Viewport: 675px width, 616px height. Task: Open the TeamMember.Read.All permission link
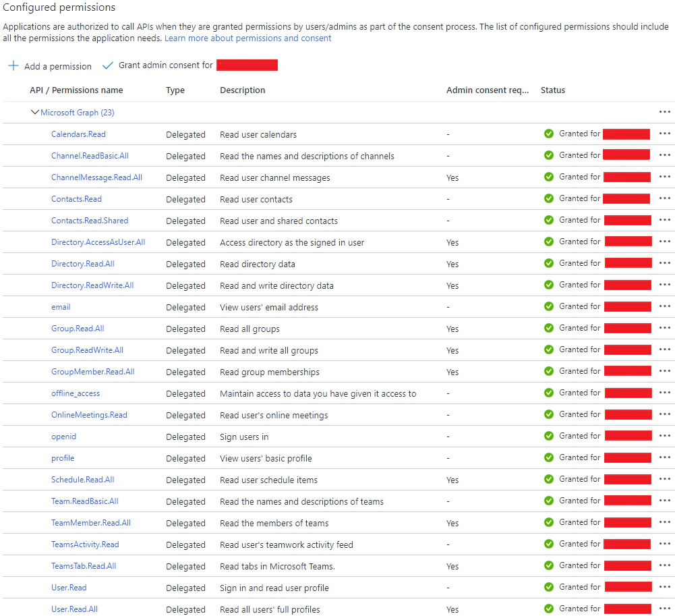pyautogui.click(x=91, y=522)
